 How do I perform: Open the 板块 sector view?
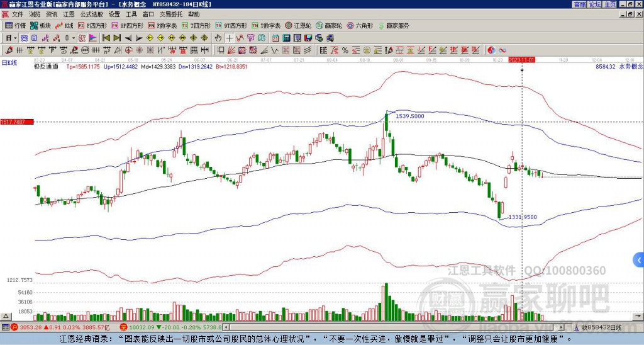click(x=41, y=25)
